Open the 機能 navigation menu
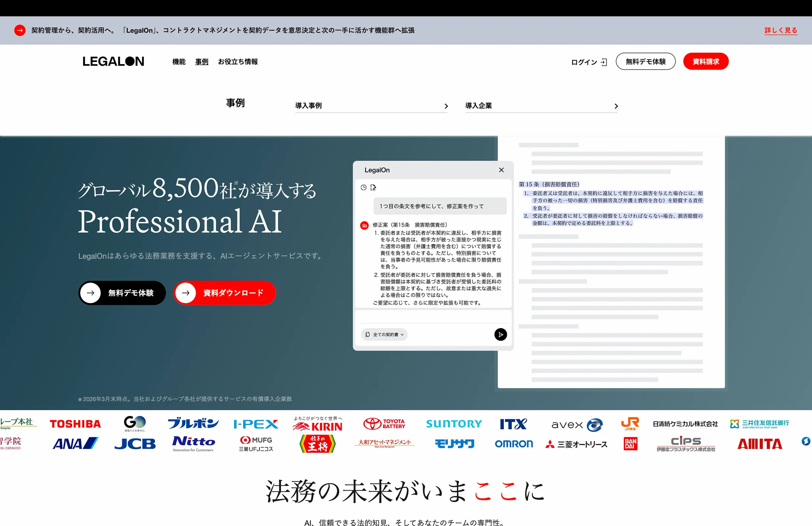This screenshot has width=812, height=526. [x=179, y=62]
